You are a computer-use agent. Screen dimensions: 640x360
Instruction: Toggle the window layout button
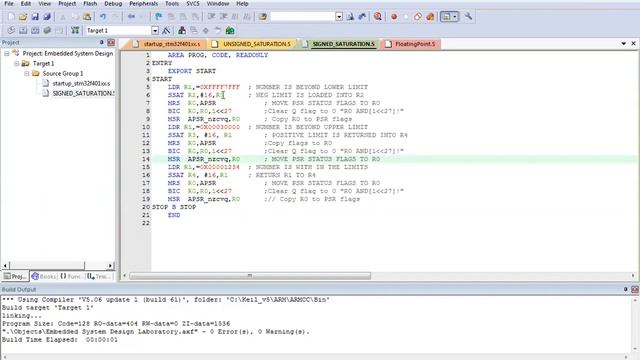(x=446, y=17)
